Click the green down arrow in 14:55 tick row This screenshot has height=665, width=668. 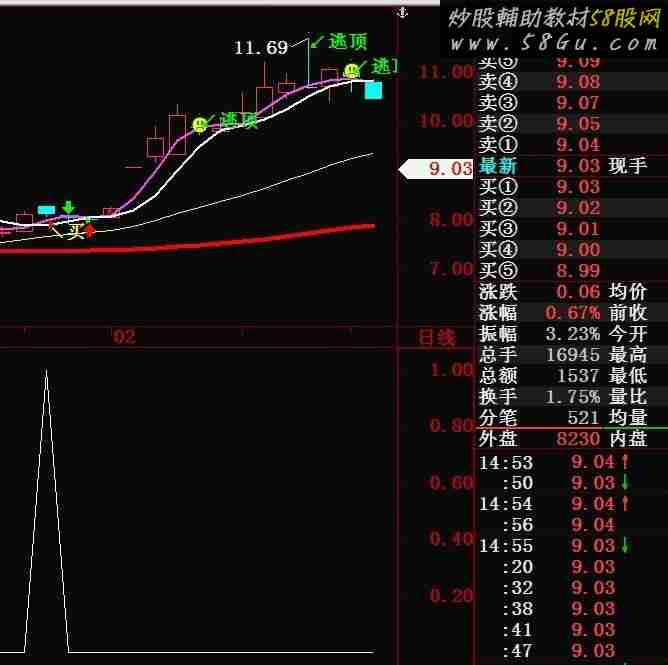[x=625, y=545]
